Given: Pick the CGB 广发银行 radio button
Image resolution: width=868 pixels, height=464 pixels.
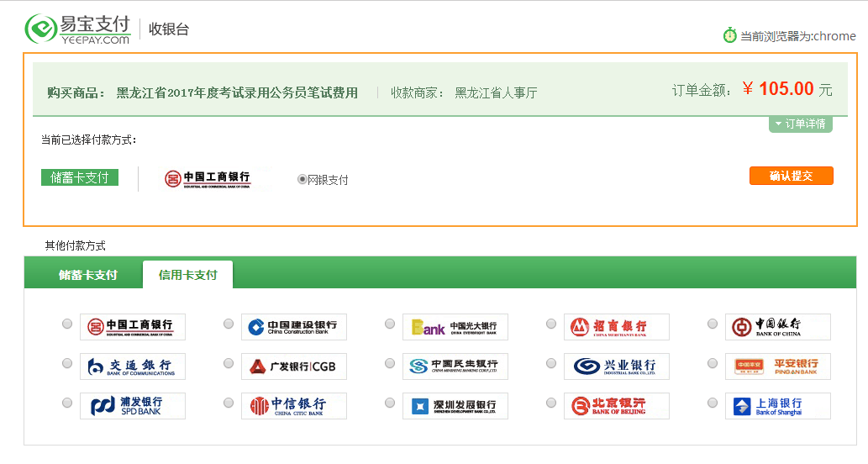Looking at the screenshot, I should pos(229,364).
